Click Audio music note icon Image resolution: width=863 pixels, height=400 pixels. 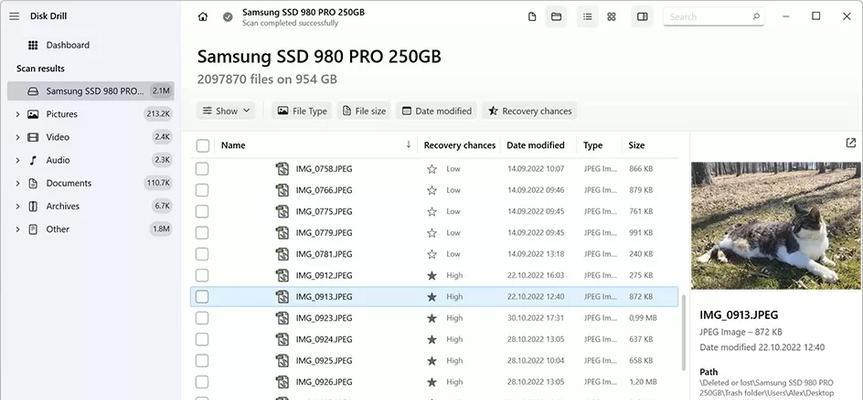pyautogui.click(x=33, y=160)
